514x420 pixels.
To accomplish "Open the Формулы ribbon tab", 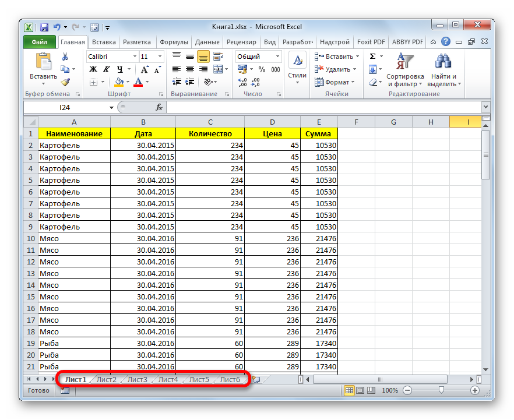I will tap(174, 42).
